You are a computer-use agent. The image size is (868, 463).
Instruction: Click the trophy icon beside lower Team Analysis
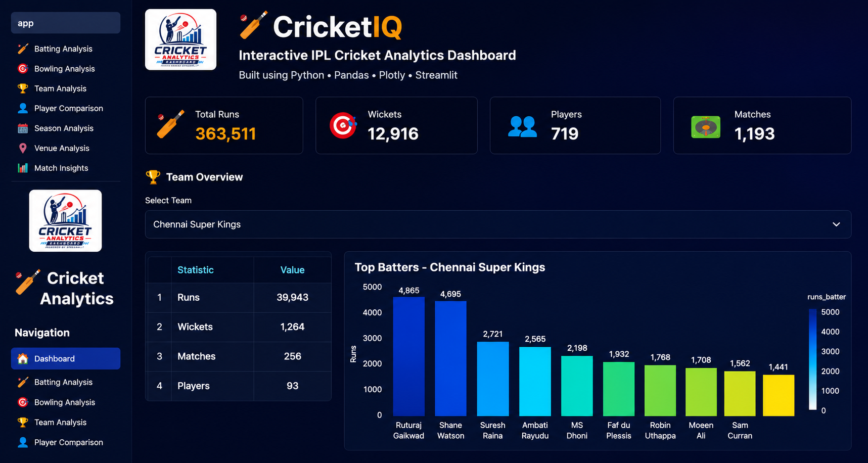[23, 422]
